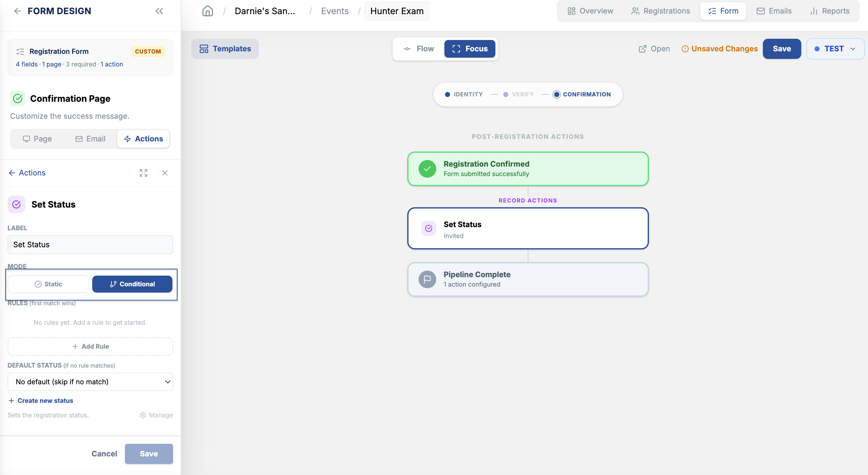
Task: Switch to Focus view
Action: (x=470, y=49)
